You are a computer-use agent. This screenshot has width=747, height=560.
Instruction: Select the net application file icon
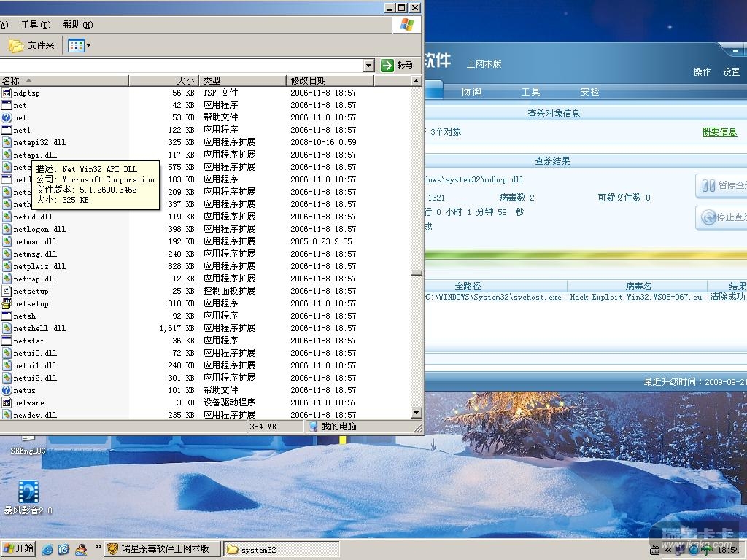pyautogui.click(x=7, y=105)
